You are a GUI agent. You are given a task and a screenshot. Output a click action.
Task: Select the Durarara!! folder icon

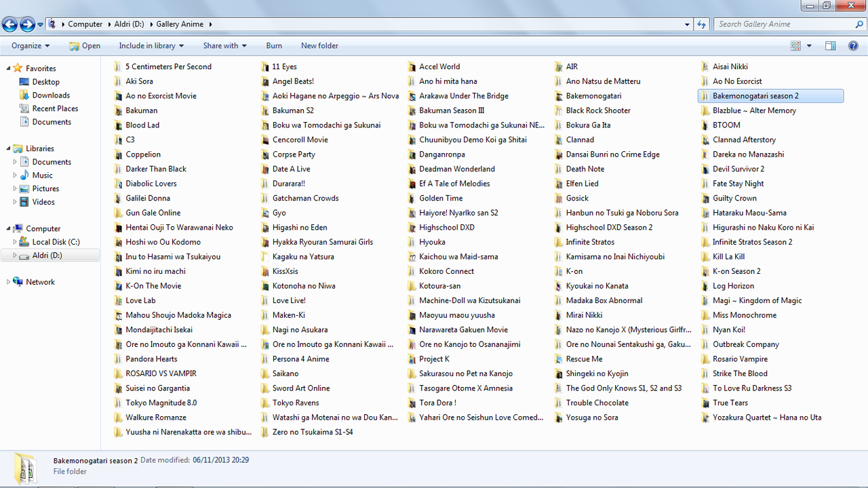[x=266, y=184]
